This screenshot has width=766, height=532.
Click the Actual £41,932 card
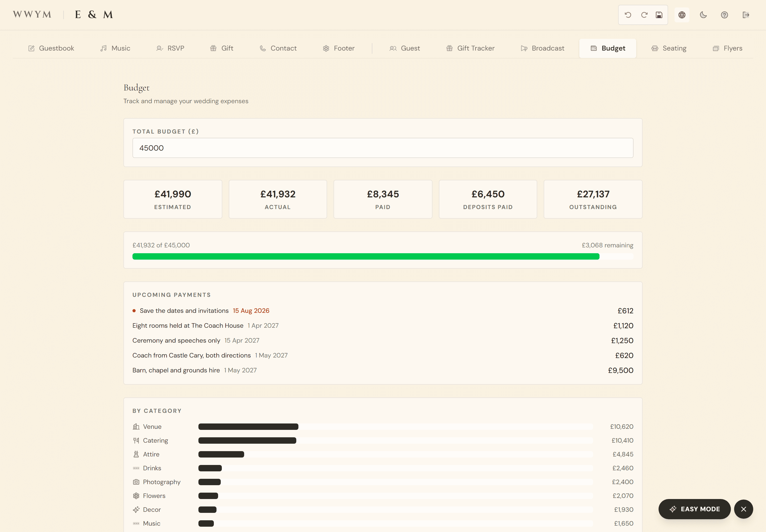click(x=278, y=199)
